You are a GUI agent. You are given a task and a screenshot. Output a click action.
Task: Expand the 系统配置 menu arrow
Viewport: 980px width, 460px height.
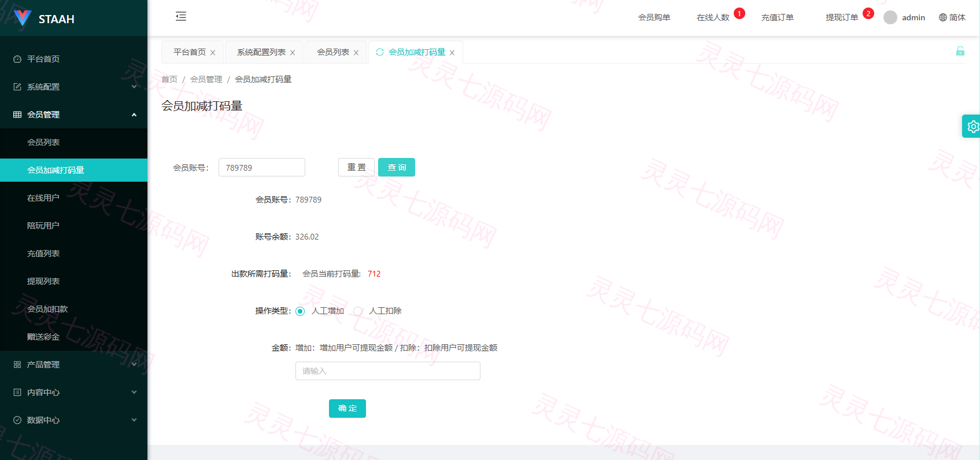click(x=134, y=87)
